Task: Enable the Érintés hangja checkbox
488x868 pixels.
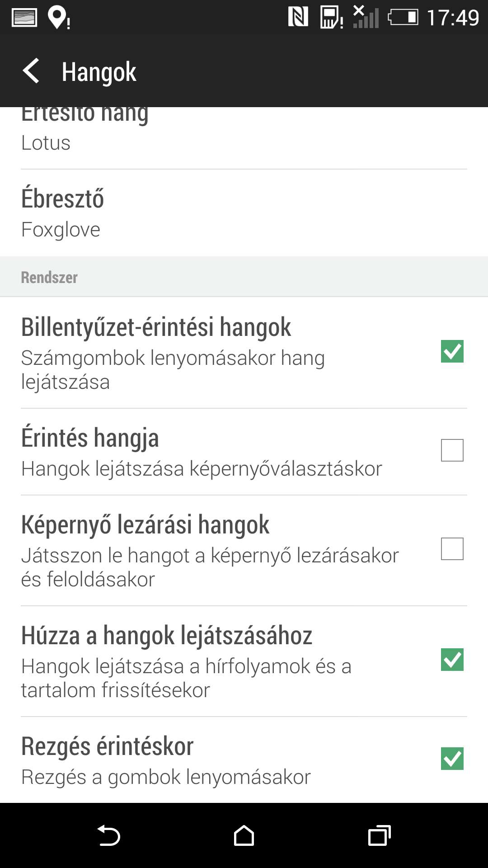Action: (x=452, y=450)
